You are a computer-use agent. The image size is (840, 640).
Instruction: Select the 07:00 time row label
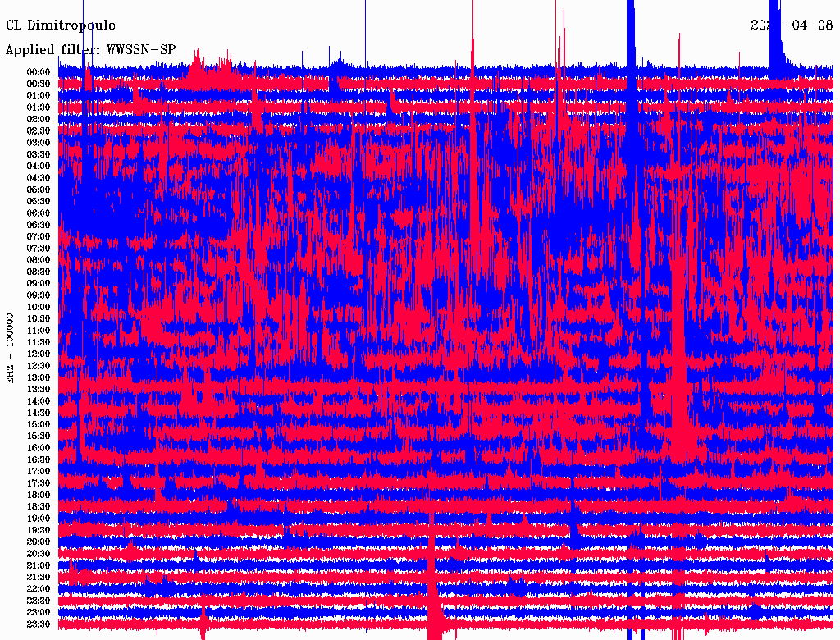[39, 236]
